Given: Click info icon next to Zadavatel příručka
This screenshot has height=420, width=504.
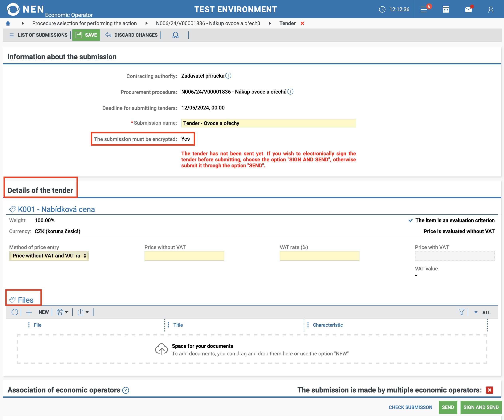Looking at the screenshot, I should tap(228, 76).
